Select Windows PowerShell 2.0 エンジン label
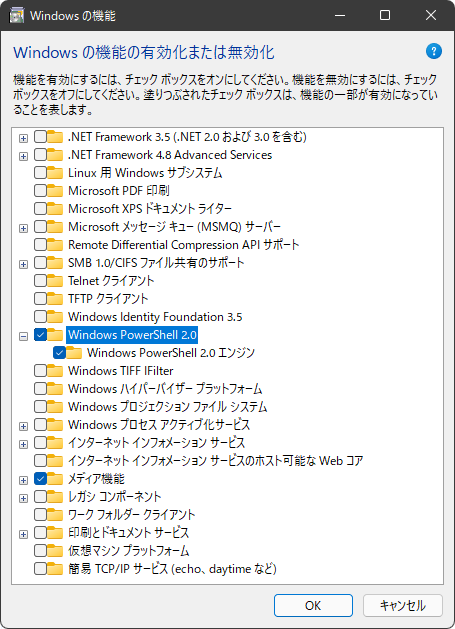The width and height of the screenshot is (455, 629). point(171,353)
